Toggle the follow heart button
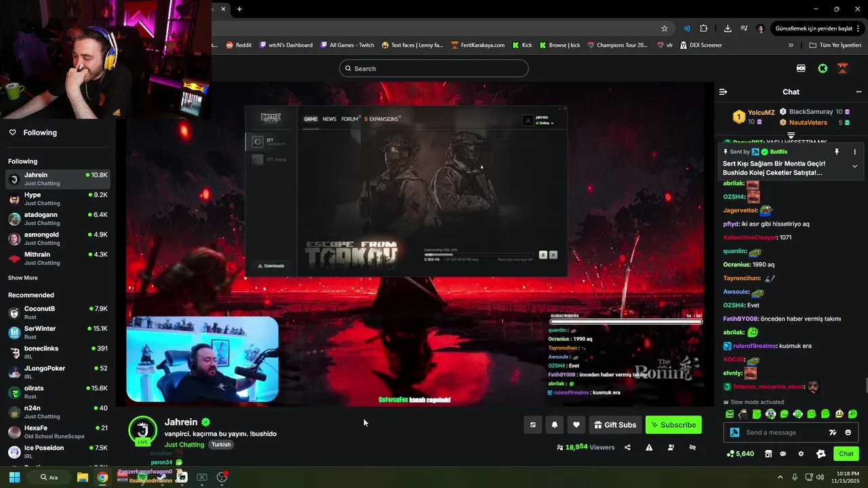Viewport: 868px width, 488px height. tap(576, 425)
